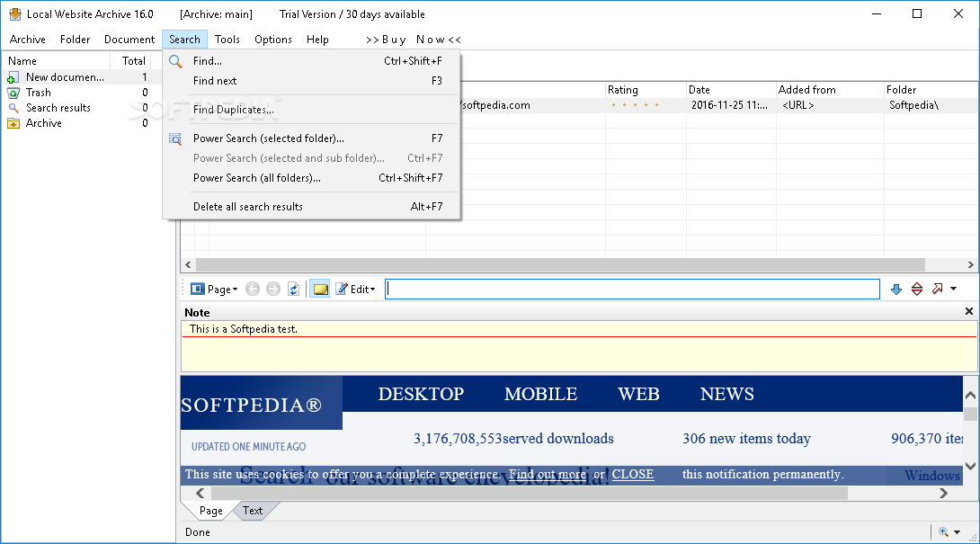Close the open Search menu
The height and width of the screenshot is (544, 980).
pyautogui.click(x=184, y=40)
